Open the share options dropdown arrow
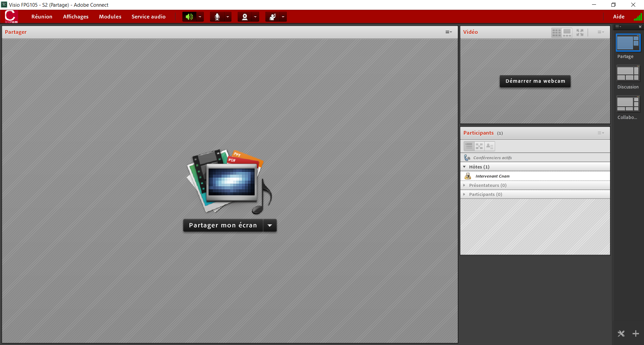Image resolution: width=644 pixels, height=345 pixels. click(270, 225)
